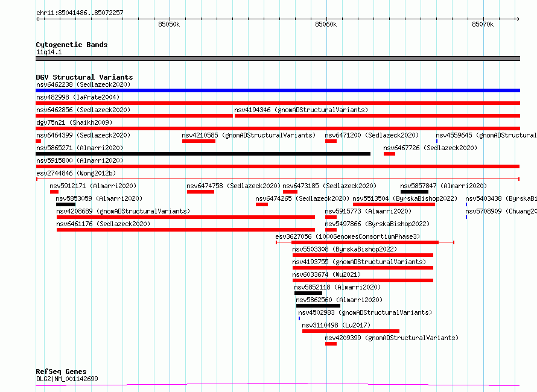Viewport: 537px width, 392px height.
Task: Click the nsv6461176 (Sedlazeck2020) label
Action: pyautogui.click(x=103, y=224)
